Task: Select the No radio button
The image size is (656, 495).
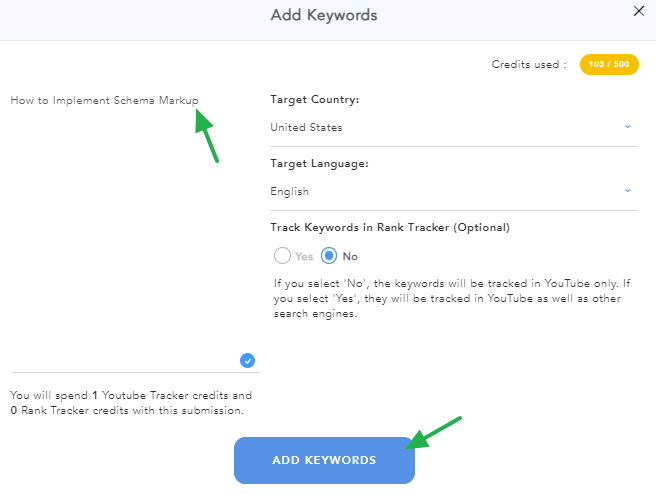Action: 329,256
